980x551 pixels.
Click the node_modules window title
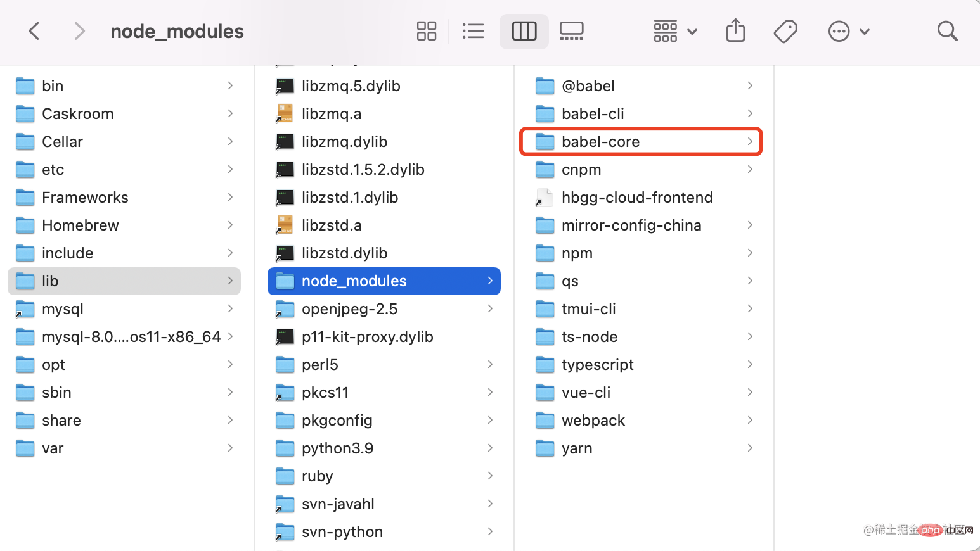point(177,32)
